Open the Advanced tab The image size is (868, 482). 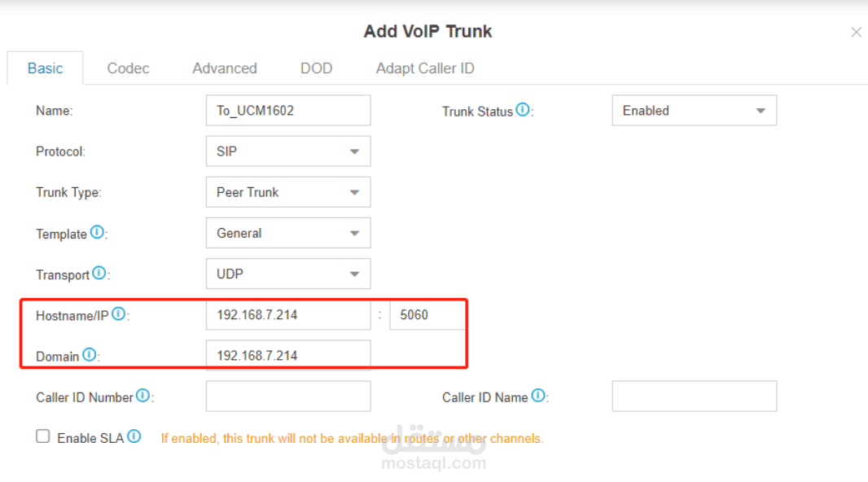point(225,68)
